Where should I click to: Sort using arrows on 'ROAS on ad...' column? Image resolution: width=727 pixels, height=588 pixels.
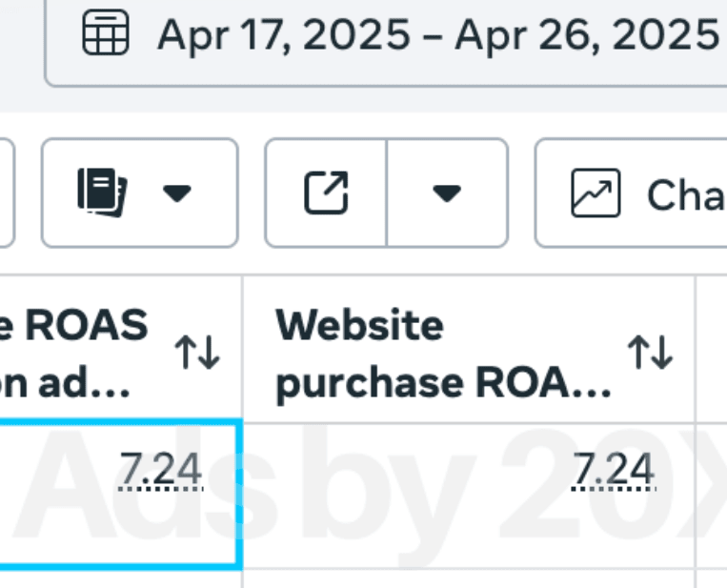(x=198, y=354)
